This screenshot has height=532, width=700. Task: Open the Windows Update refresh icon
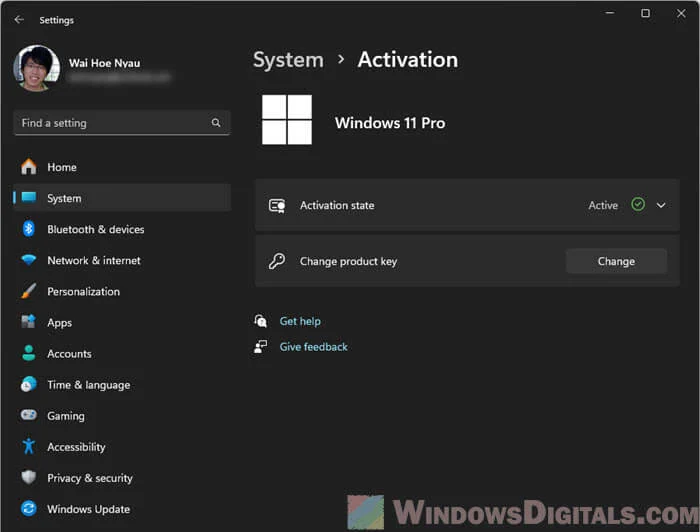29,509
